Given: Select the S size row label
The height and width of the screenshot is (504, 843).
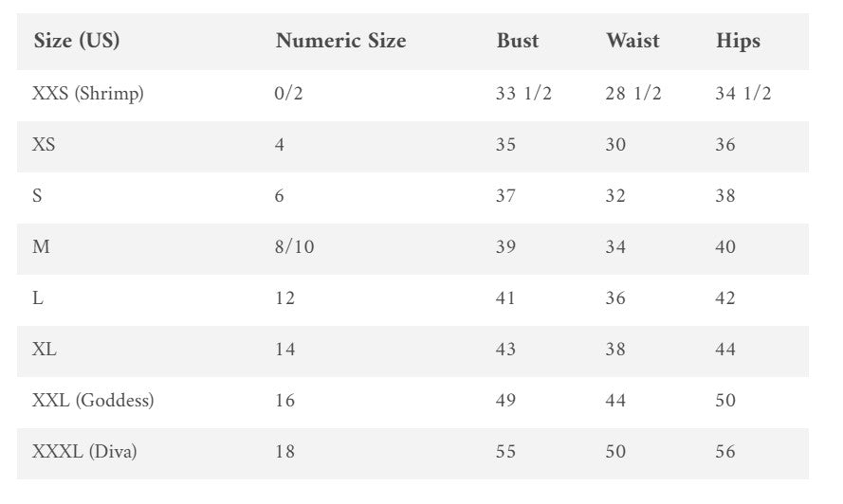Looking at the screenshot, I should pos(38,196).
